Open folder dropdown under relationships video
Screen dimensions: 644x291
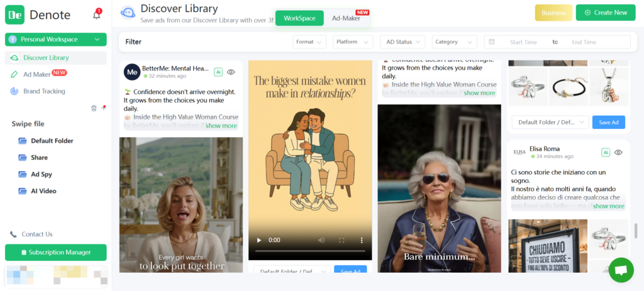coord(292,270)
